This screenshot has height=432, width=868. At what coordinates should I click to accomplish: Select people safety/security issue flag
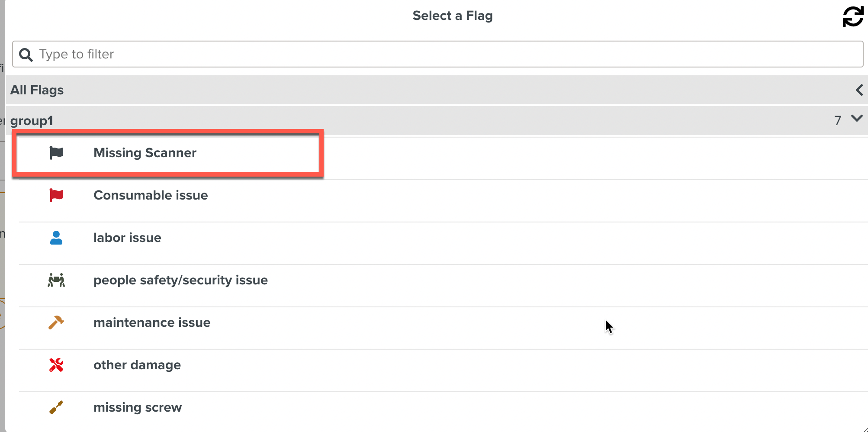180,280
